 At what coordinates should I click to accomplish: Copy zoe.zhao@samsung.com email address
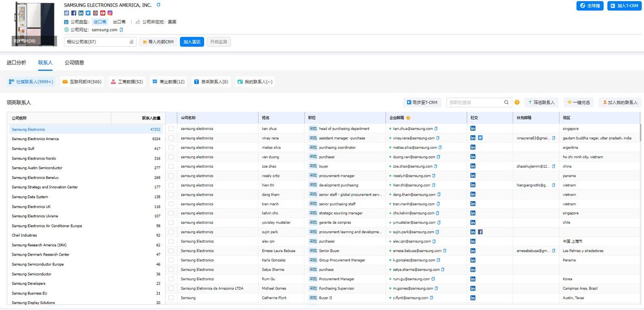coord(435,167)
